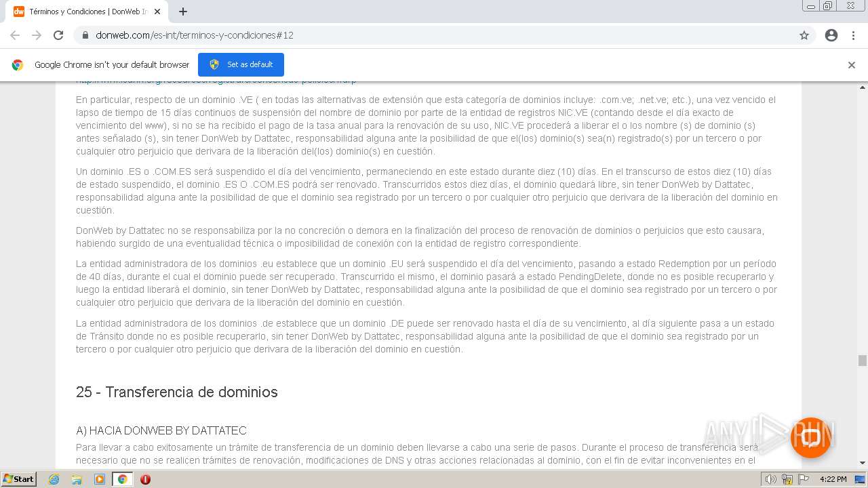Click the '25 - Transferencia de dominios' heading
Screen dimensions: 868x488
177,392
